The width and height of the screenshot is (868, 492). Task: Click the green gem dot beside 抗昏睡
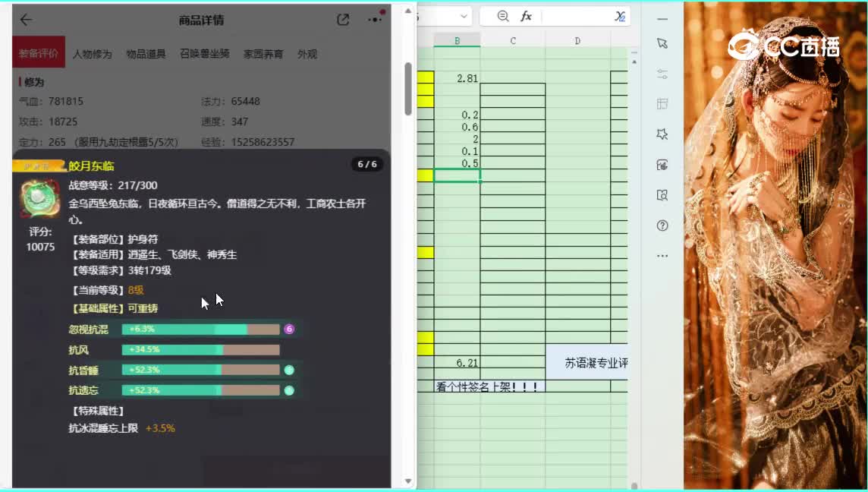pyautogui.click(x=289, y=370)
